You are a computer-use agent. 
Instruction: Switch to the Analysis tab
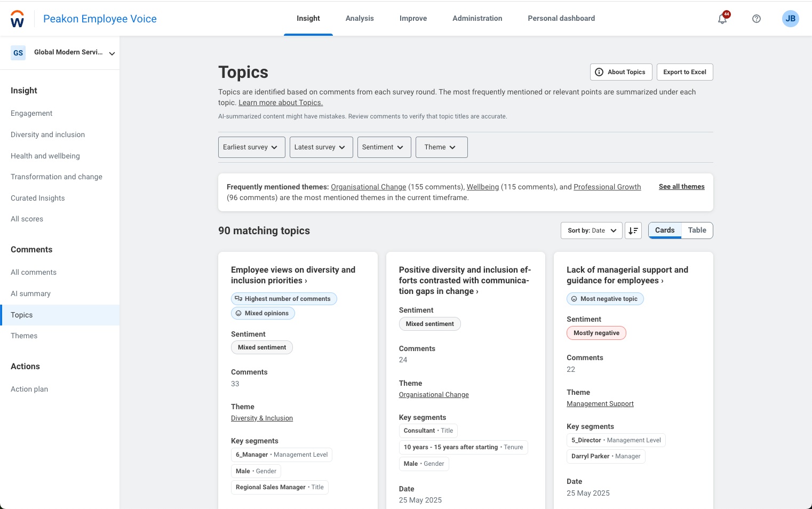click(x=359, y=18)
